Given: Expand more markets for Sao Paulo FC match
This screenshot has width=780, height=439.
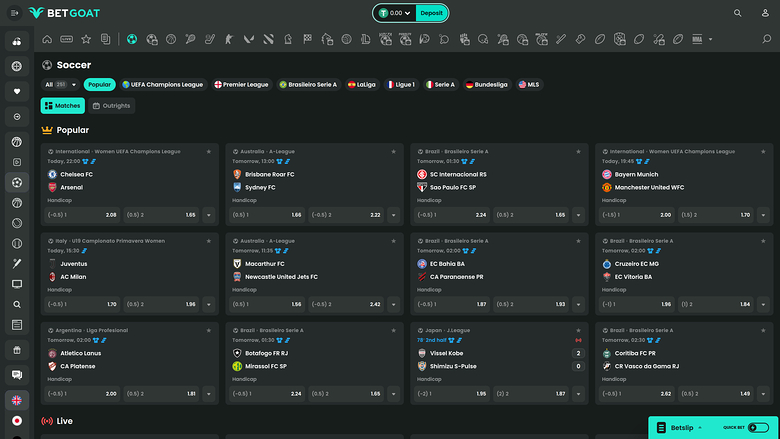Looking at the screenshot, I should pos(579,215).
